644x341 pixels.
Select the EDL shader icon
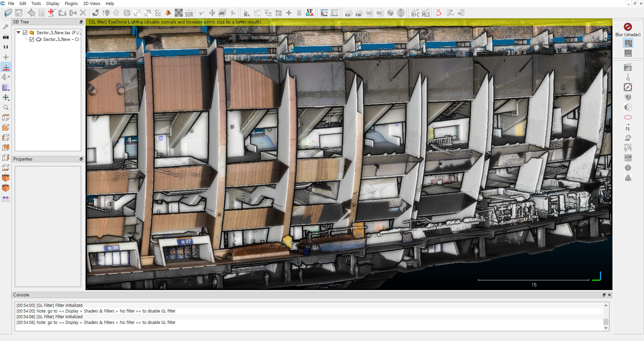coord(628,43)
